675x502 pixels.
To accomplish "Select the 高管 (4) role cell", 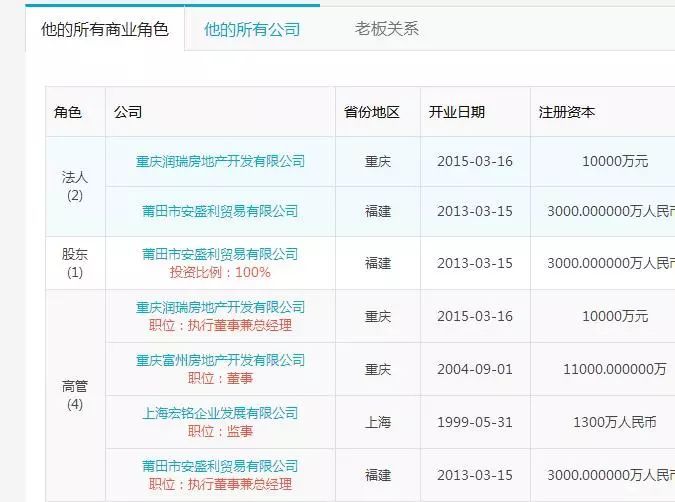I will tap(75, 395).
